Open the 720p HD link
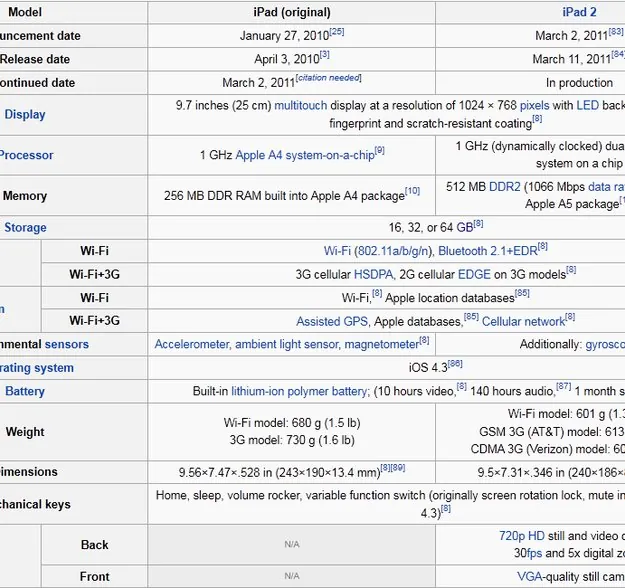 (522, 536)
